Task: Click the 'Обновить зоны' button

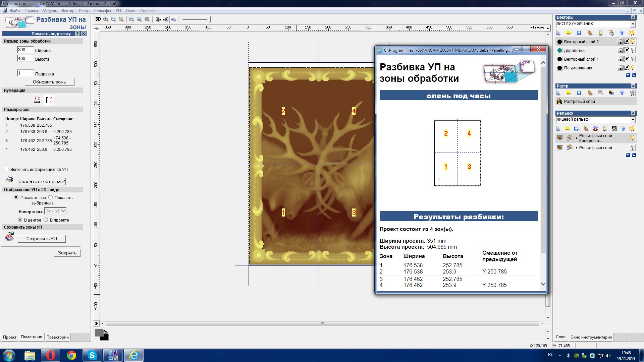Action: click(x=50, y=82)
